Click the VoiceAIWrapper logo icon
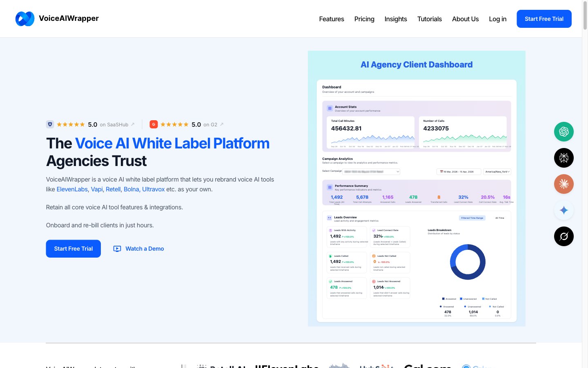Image resolution: width=588 pixels, height=368 pixels. point(25,19)
